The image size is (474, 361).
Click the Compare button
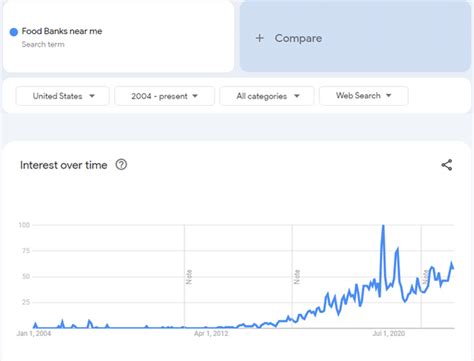pyautogui.click(x=355, y=36)
